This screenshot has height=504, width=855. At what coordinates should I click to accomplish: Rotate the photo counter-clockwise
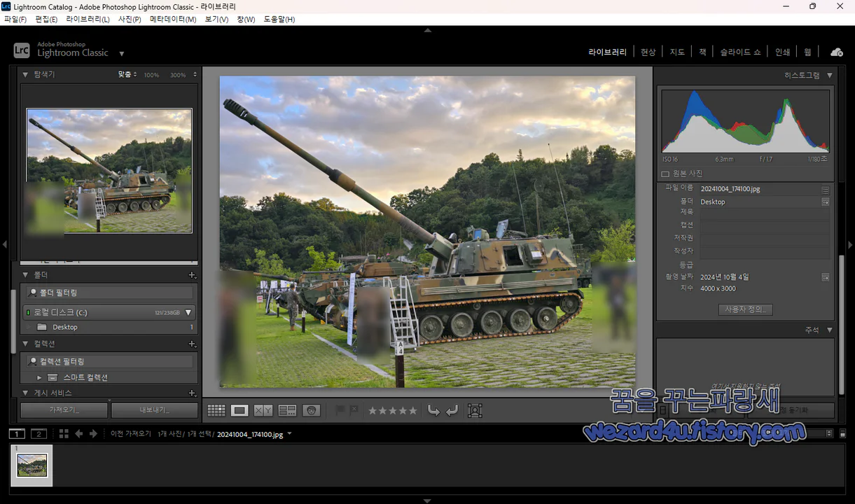pos(433,411)
